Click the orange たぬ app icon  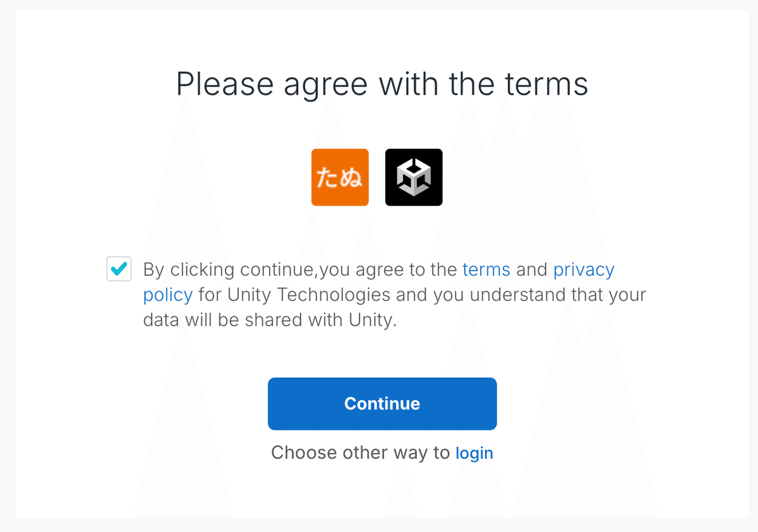pos(340,177)
